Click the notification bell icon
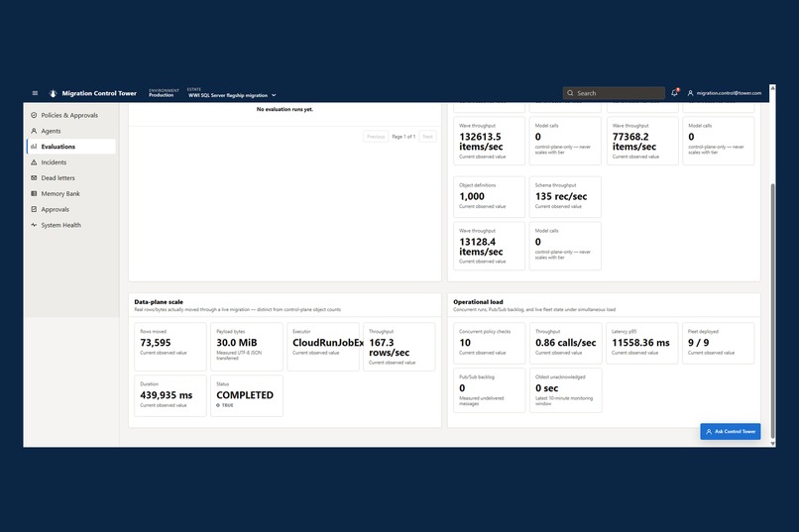 (675, 93)
